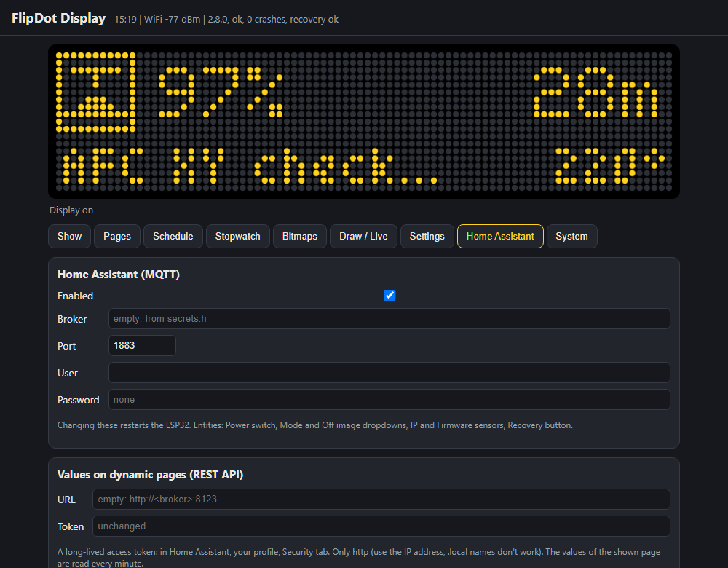728x568 pixels.
Task: Go to the Bitmaps tab
Action: (300, 237)
